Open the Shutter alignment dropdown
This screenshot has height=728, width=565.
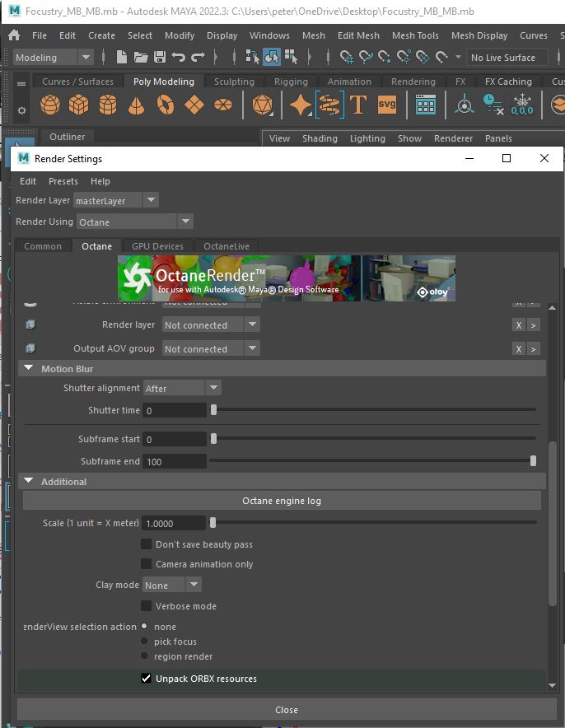pyautogui.click(x=182, y=388)
